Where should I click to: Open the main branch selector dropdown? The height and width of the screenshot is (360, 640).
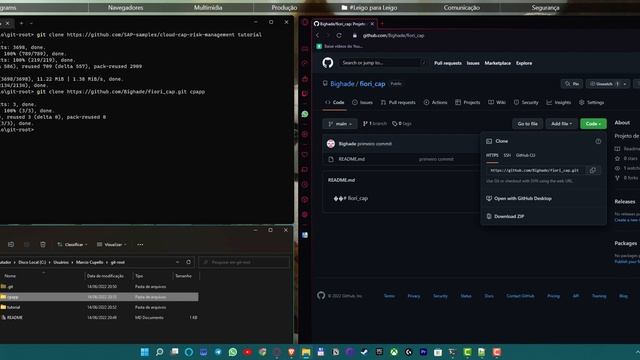tap(340, 124)
